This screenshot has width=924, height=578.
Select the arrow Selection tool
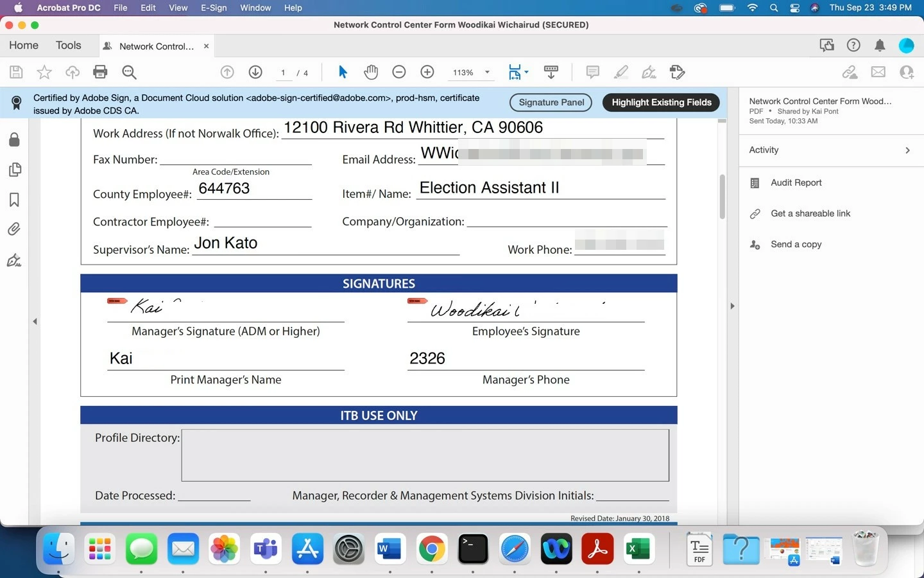click(x=343, y=72)
